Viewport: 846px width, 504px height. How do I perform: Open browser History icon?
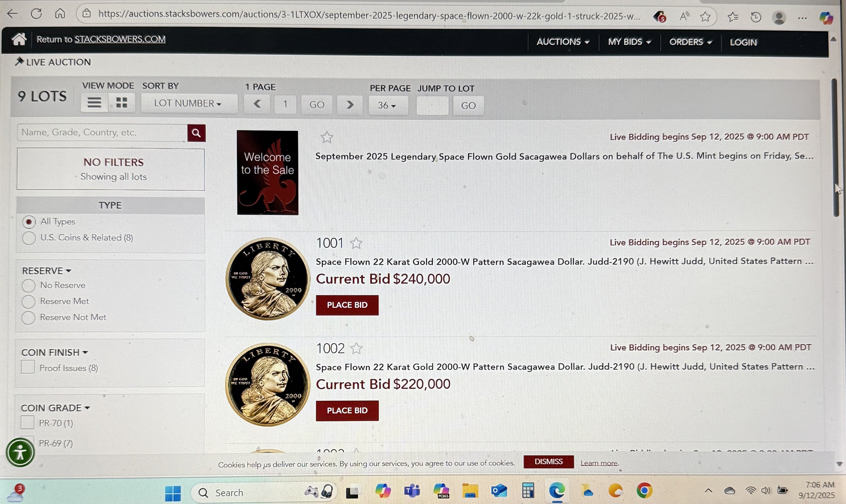[x=755, y=17]
